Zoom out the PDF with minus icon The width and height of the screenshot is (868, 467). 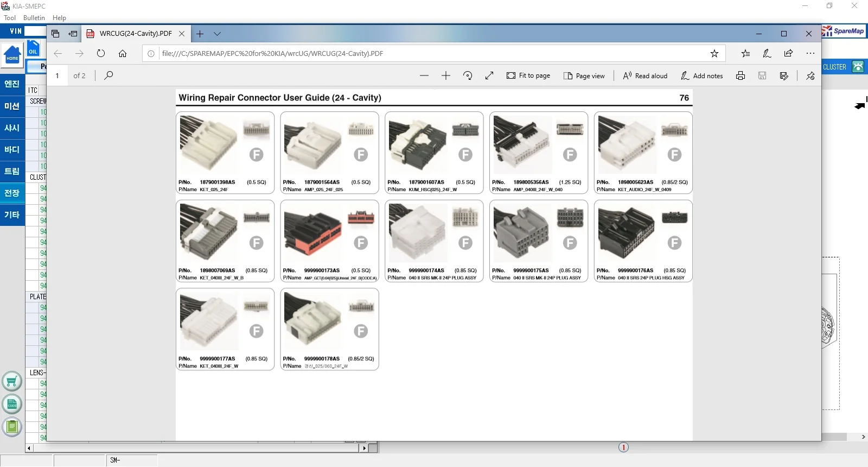pos(424,75)
